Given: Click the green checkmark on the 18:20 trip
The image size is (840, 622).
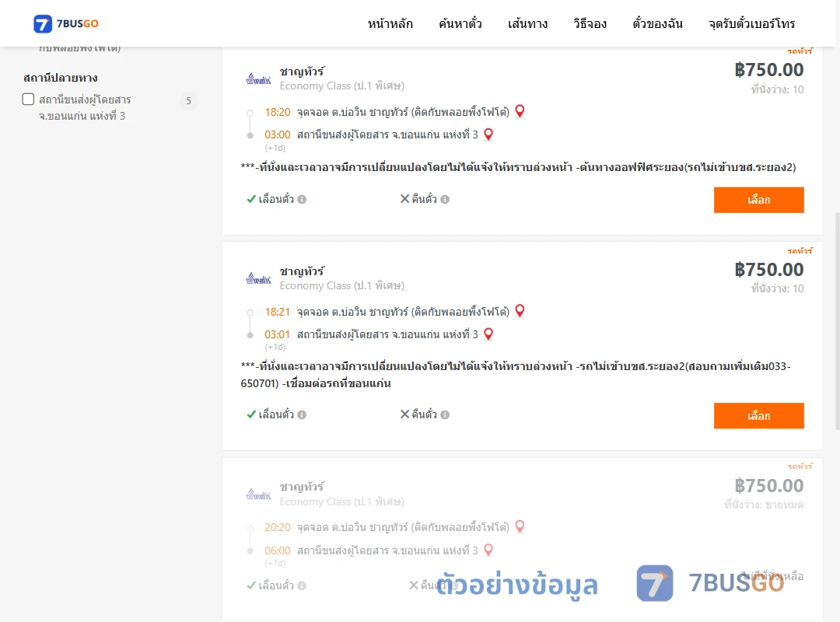Looking at the screenshot, I should [251, 199].
